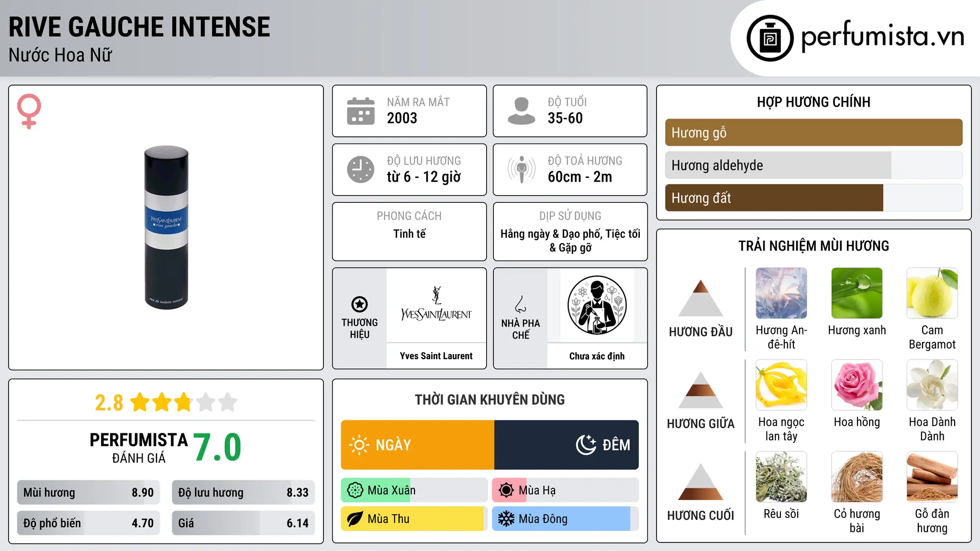Click the sillage icon beside Độ toả hương

(x=521, y=169)
